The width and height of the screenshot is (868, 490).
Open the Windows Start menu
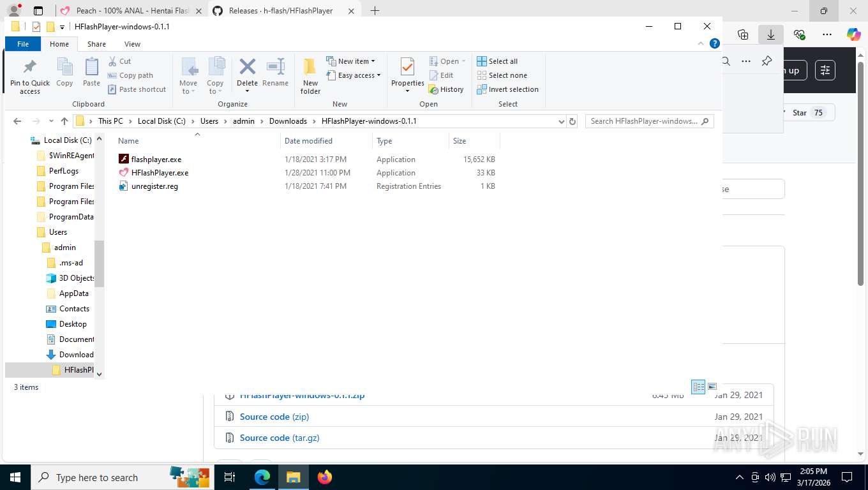point(15,477)
